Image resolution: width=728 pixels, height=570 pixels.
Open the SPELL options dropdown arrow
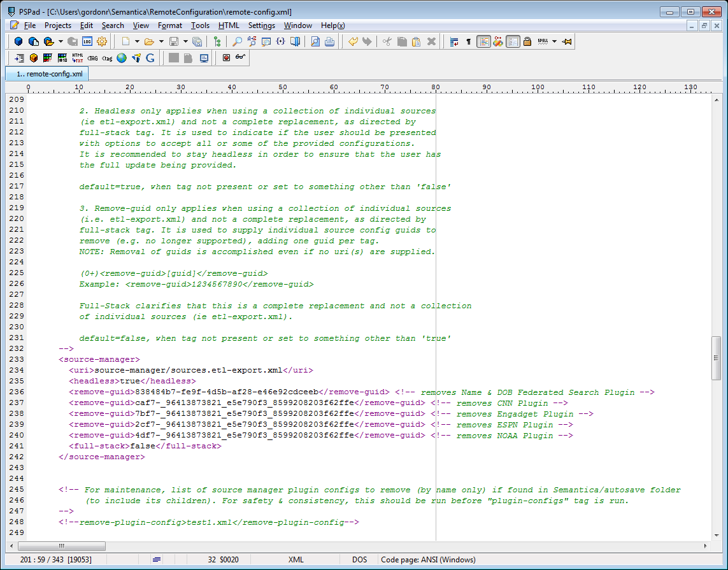click(554, 41)
